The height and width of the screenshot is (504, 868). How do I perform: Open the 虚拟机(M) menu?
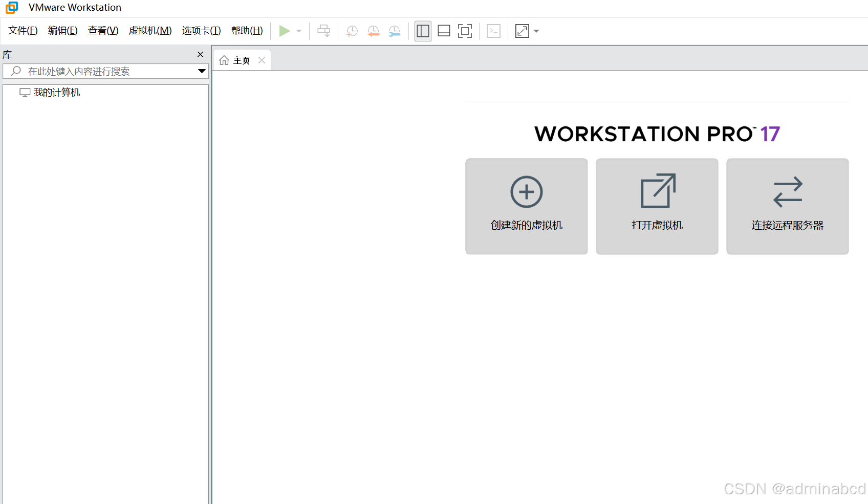tap(150, 31)
